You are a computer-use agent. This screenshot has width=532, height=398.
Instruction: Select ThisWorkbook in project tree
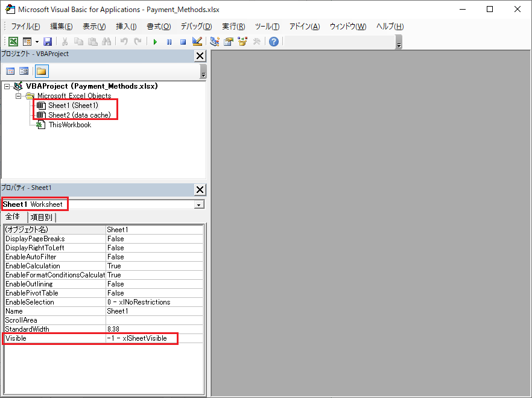[70, 125]
